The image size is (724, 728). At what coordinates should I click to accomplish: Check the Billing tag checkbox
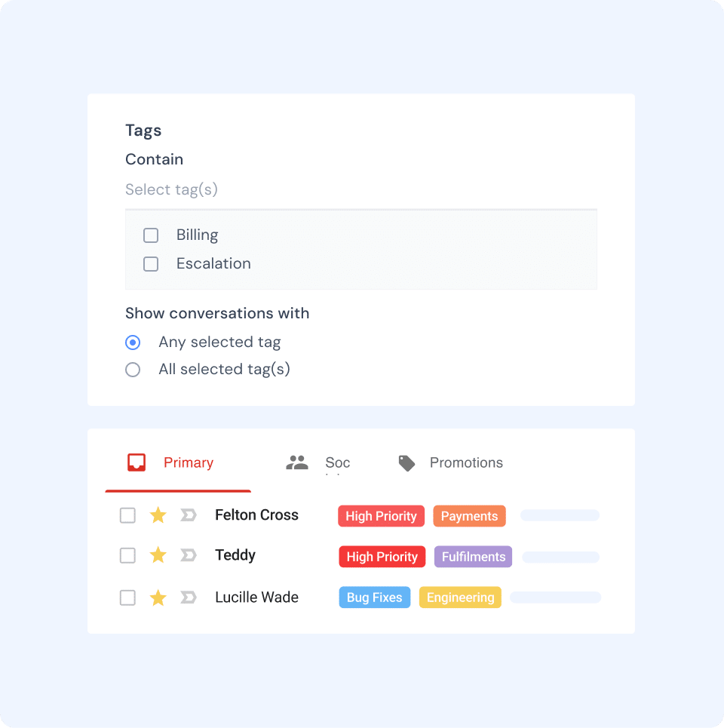point(151,235)
